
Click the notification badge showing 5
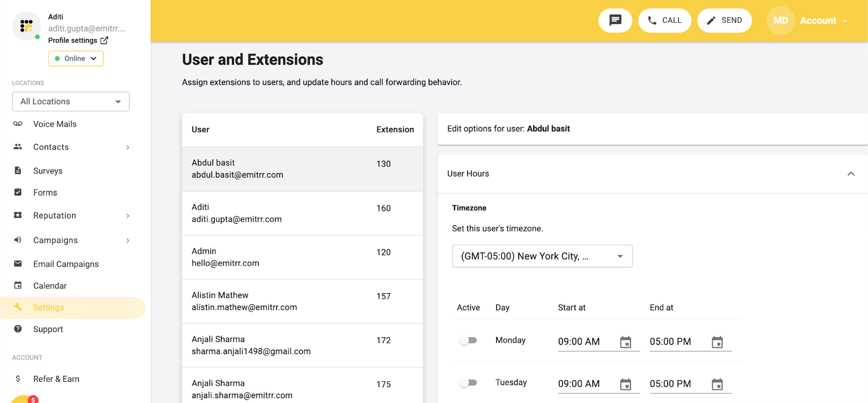(x=33, y=399)
